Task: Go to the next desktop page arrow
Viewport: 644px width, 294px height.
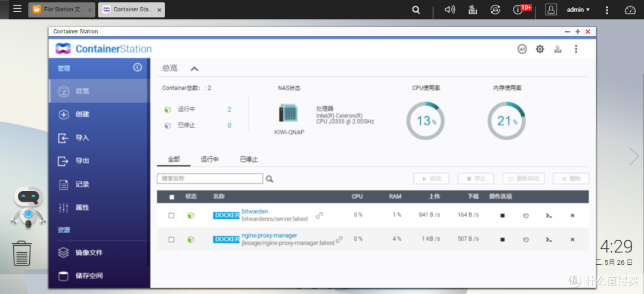Action: click(634, 156)
